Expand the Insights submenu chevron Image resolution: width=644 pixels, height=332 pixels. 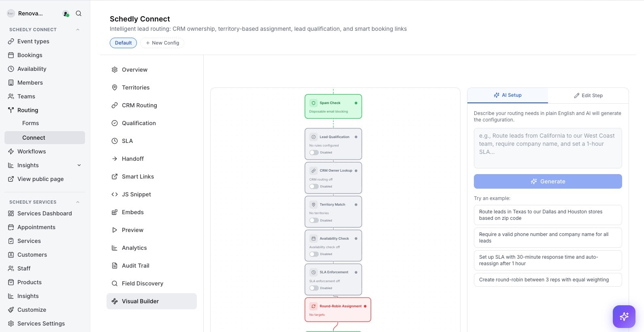coord(79,165)
